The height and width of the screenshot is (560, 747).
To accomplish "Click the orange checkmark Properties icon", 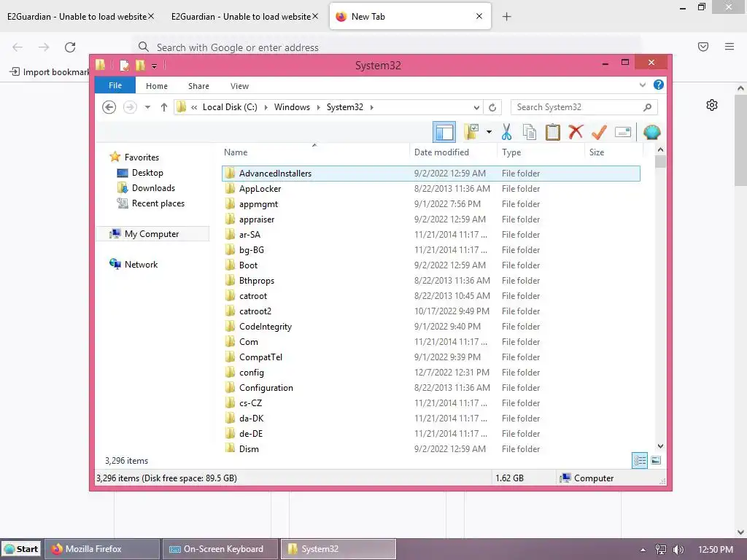I will 599,132.
